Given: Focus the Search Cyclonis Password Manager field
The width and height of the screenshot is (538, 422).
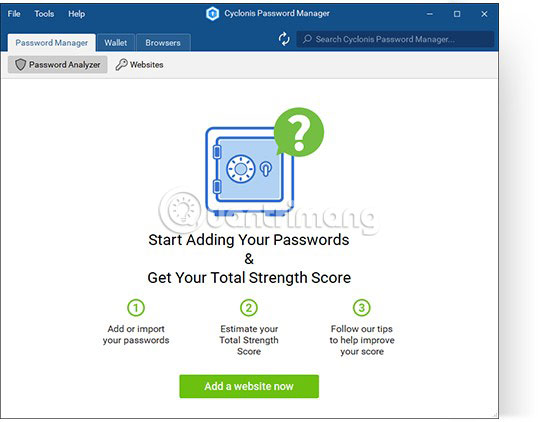Looking at the screenshot, I should [x=395, y=39].
